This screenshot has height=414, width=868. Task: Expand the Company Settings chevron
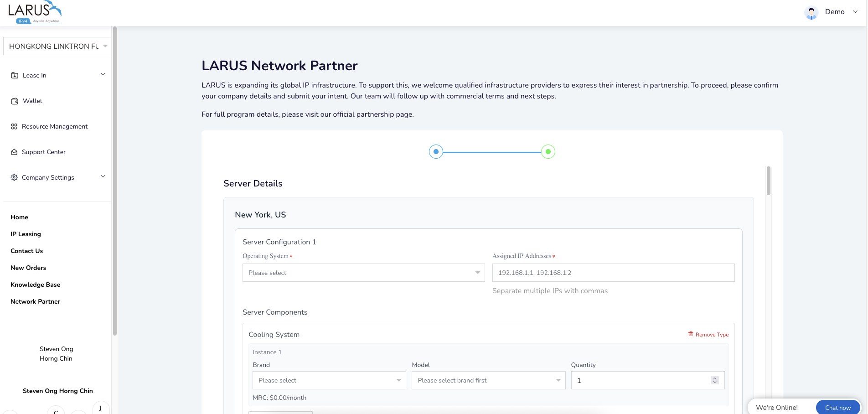click(x=103, y=176)
